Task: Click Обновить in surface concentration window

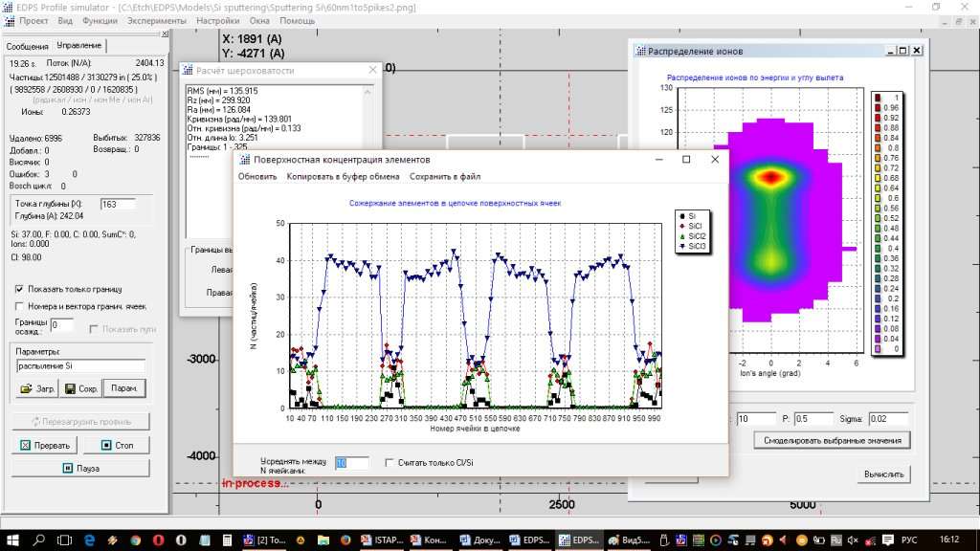Action: coord(256,177)
